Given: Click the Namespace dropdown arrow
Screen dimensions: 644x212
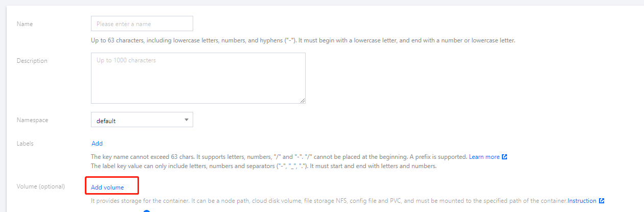Looking at the screenshot, I should pos(186,120).
